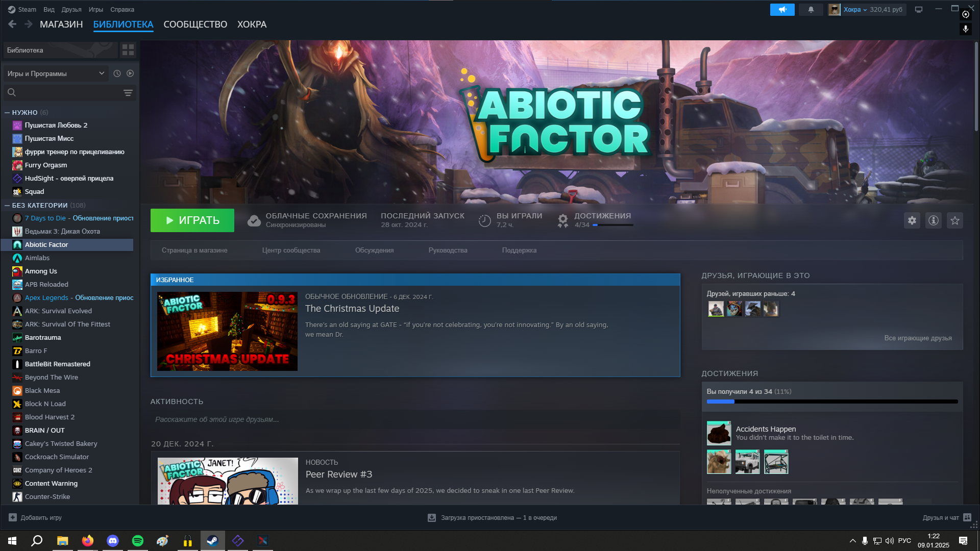Viewport: 980px width, 551px height.
Task: Open the Обсуждения link
Action: tap(374, 251)
